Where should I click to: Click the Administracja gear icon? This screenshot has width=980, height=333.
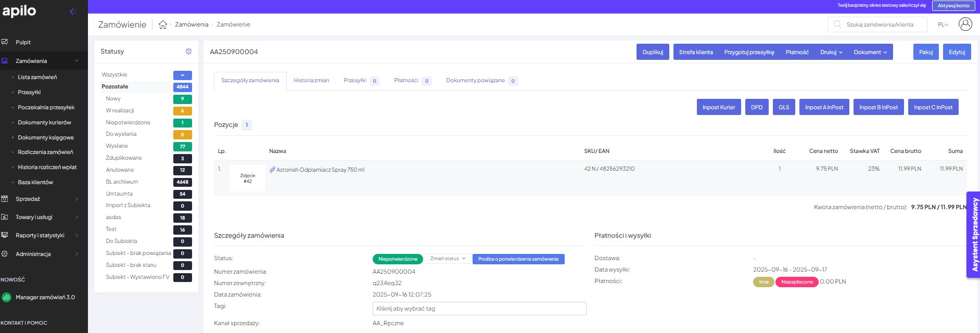[x=5, y=254]
